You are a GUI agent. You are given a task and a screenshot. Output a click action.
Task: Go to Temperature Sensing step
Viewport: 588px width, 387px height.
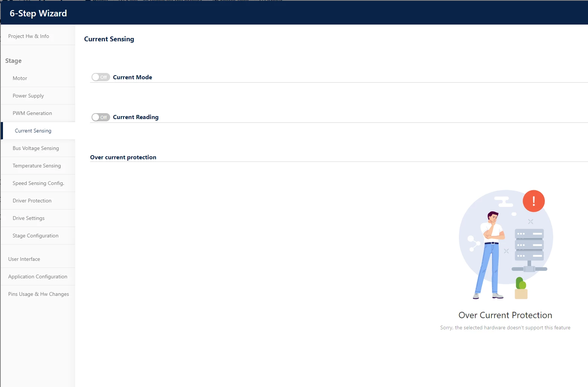point(38,166)
